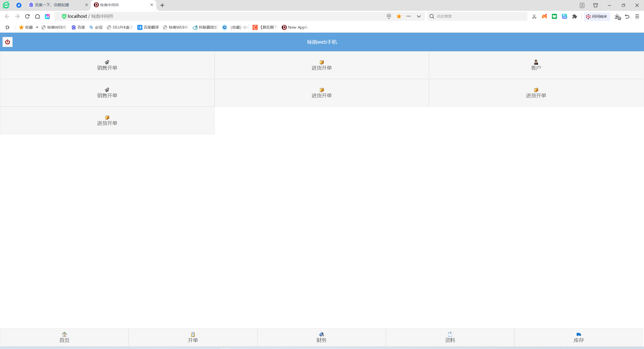
Task: Open 资料 data bottom tab
Action: pos(450,337)
